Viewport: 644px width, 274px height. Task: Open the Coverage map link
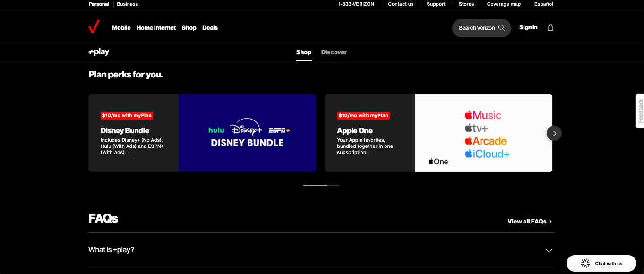(x=504, y=4)
